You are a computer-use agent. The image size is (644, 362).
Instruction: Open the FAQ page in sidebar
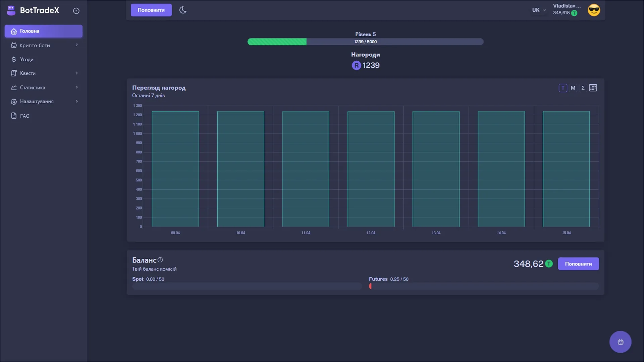click(x=24, y=116)
